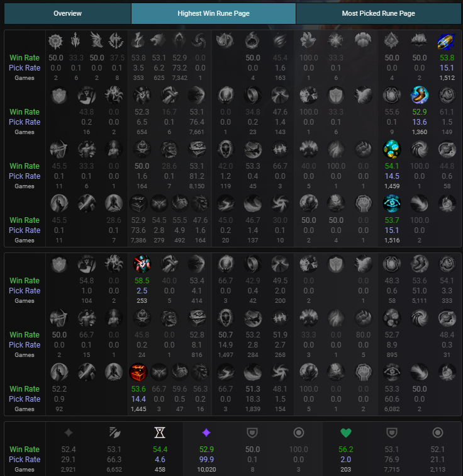Click primary Eyeball Collection with 81.2 pick rate
This screenshot has height=476, width=463.
coord(196,149)
